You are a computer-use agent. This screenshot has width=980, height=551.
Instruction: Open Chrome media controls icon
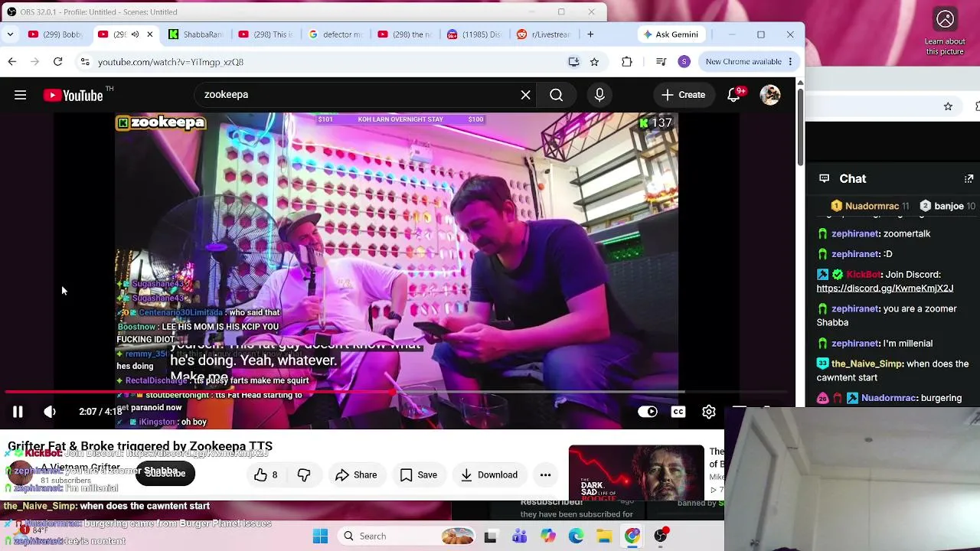(661, 62)
